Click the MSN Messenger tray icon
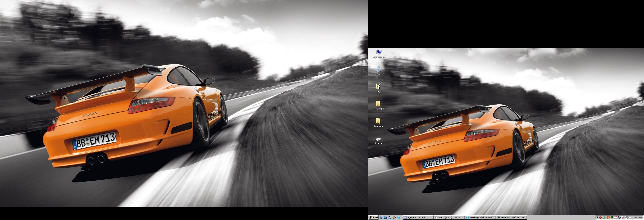The image size is (644, 220). tap(605, 218)
